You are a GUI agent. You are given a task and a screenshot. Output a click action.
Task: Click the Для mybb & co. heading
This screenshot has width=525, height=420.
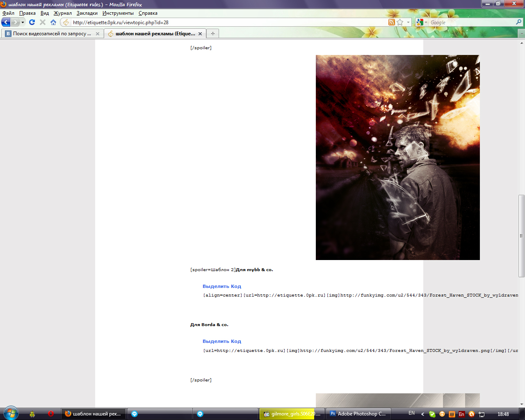[x=254, y=270]
